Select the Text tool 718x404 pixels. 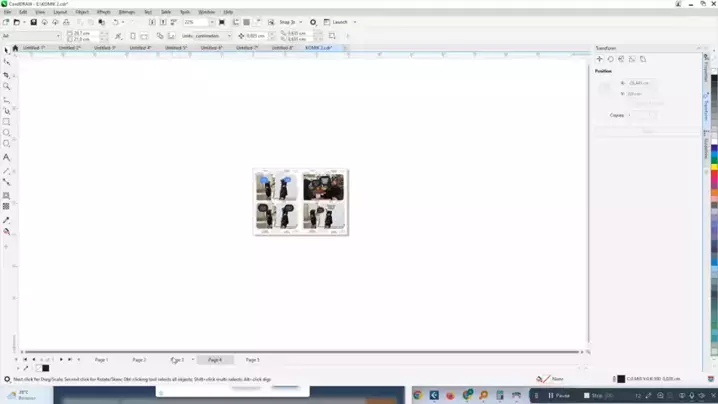tap(6, 157)
